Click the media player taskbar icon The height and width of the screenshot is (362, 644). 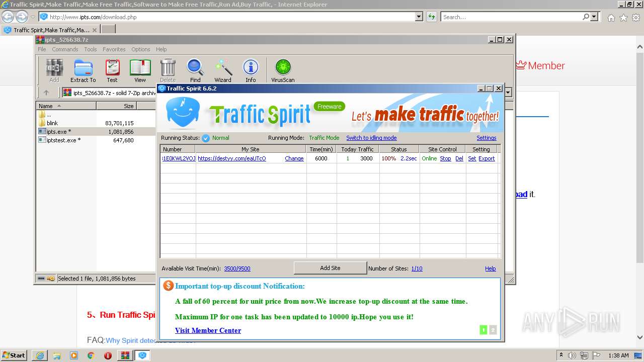point(74,355)
